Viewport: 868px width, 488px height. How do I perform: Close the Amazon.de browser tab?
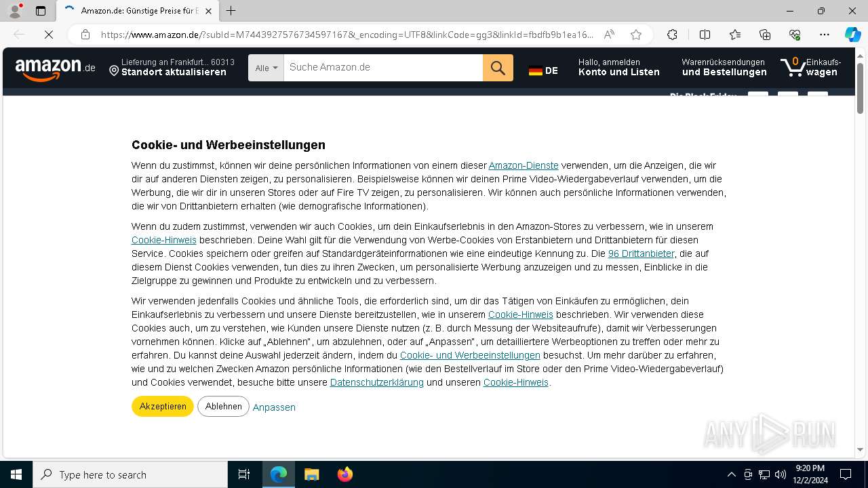tap(208, 11)
